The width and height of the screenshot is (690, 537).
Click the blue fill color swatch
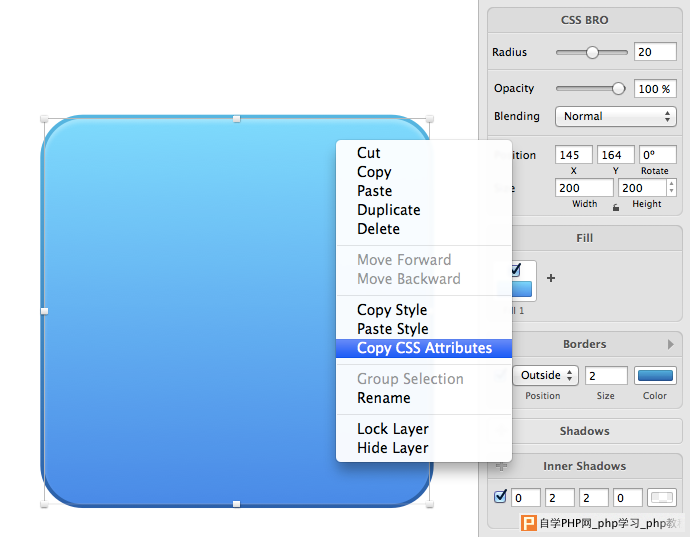point(522,289)
